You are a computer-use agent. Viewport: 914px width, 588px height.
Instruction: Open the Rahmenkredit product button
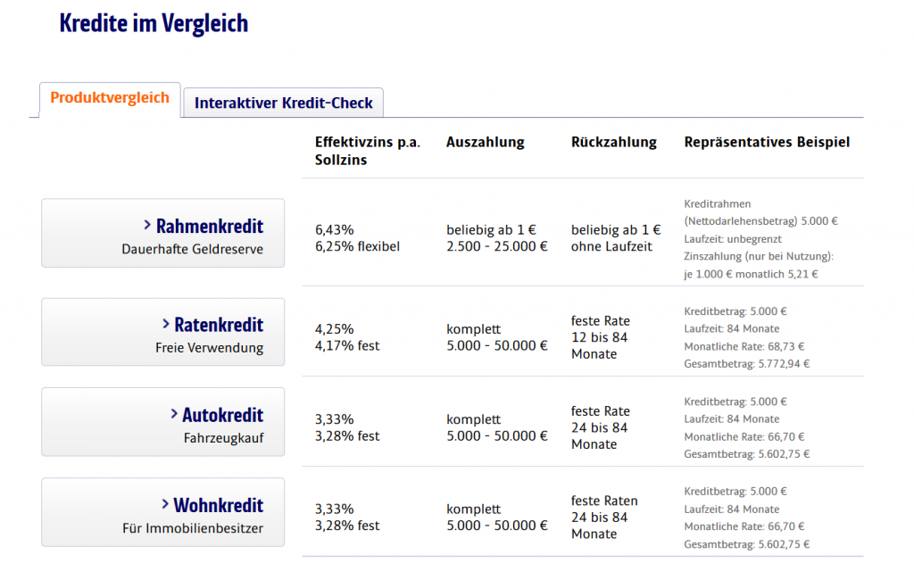[x=162, y=233]
